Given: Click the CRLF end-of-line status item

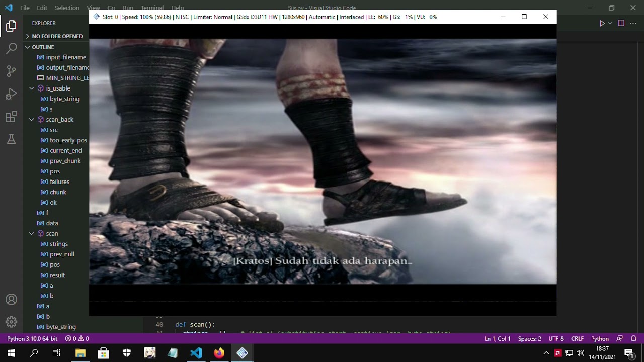Looking at the screenshot, I should click(577, 339).
